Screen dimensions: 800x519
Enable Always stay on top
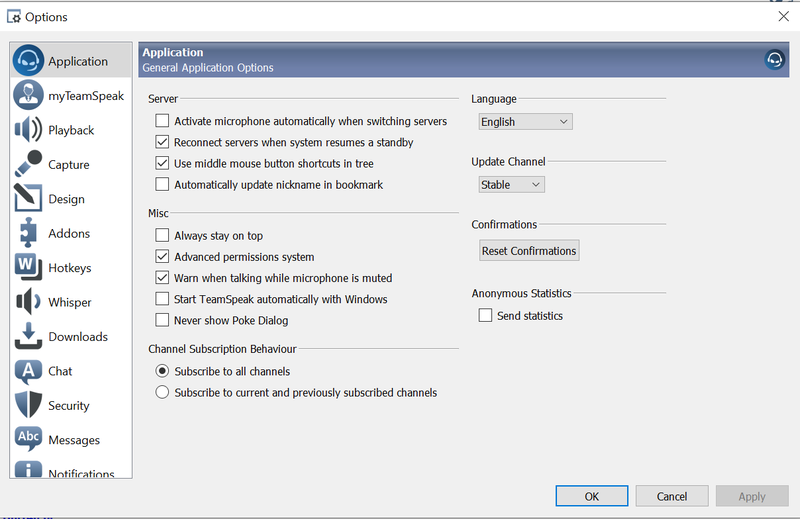162,235
